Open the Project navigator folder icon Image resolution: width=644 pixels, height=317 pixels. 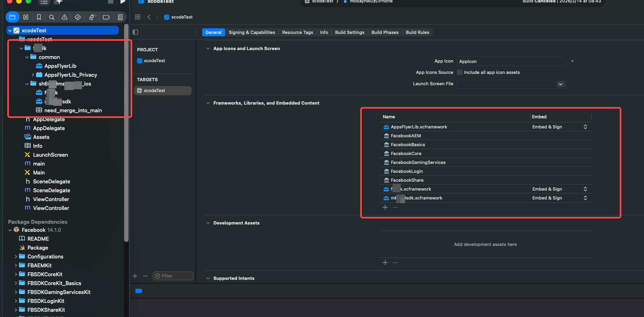pos(12,17)
